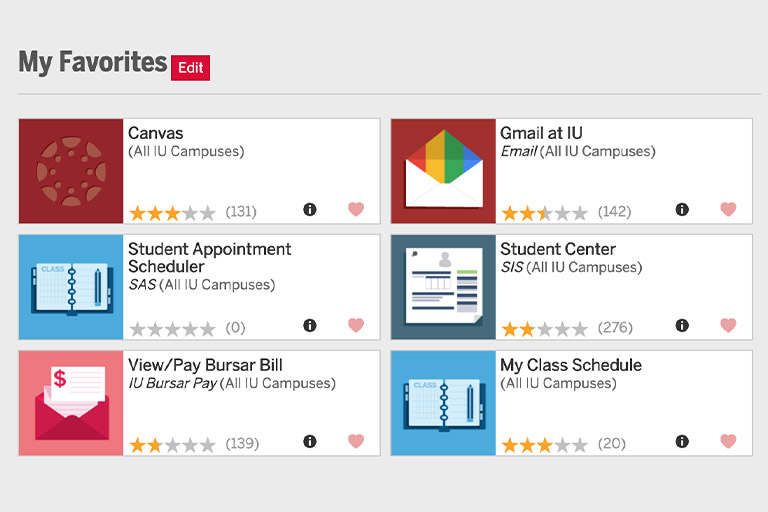Open the Gmail at IU envelope icon
This screenshot has width=768, height=512.
click(443, 171)
